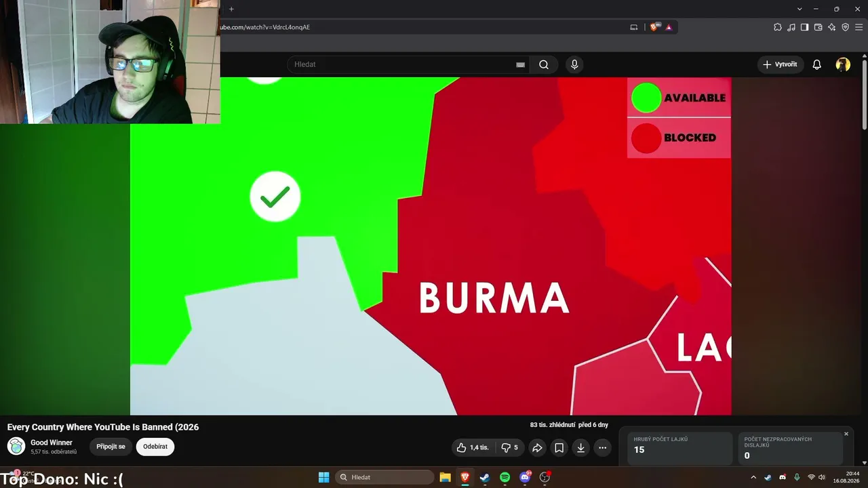Expand the tab search chevron
Image resolution: width=868 pixels, height=488 pixels.
coord(800,9)
